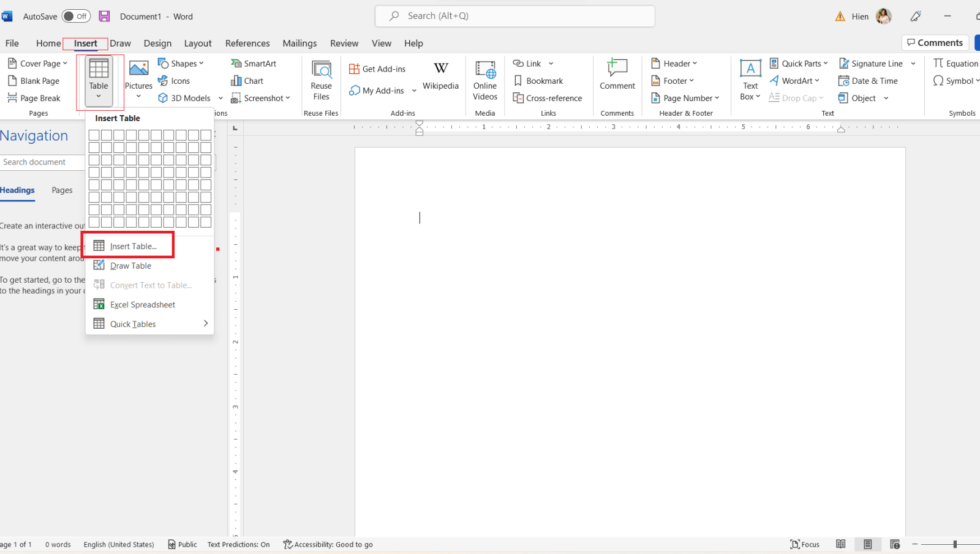Click English (United States) language status
This screenshot has height=554, width=980.
119,544
